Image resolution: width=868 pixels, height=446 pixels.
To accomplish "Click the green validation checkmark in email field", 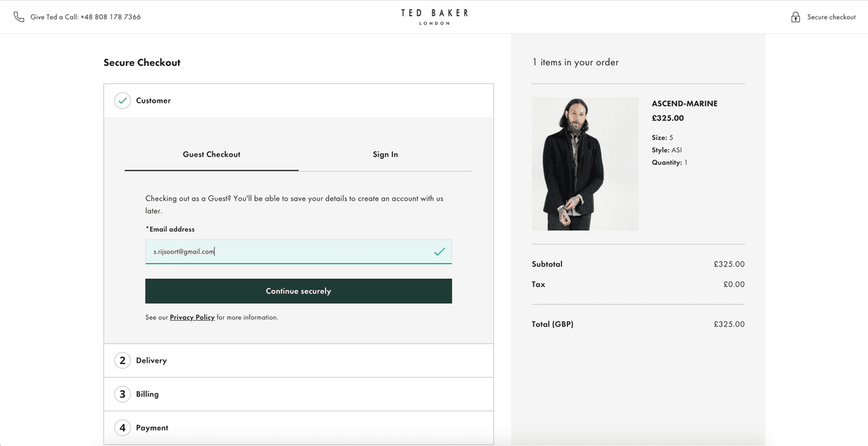I will (x=439, y=251).
